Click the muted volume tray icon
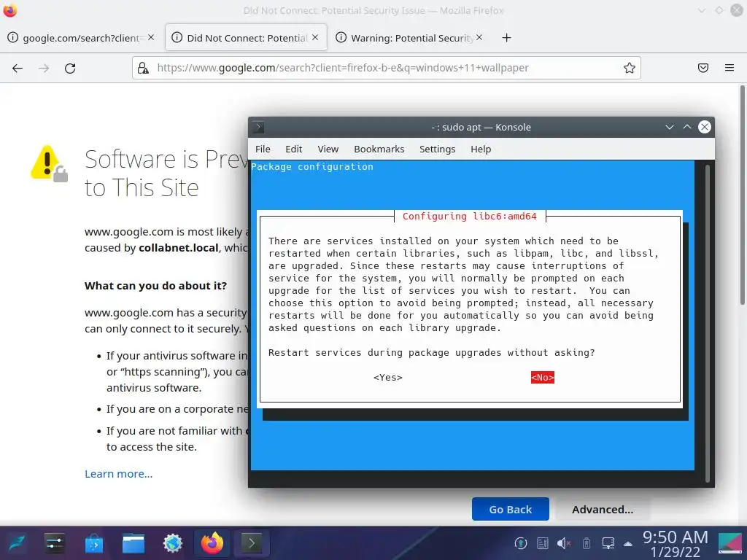 (564, 542)
